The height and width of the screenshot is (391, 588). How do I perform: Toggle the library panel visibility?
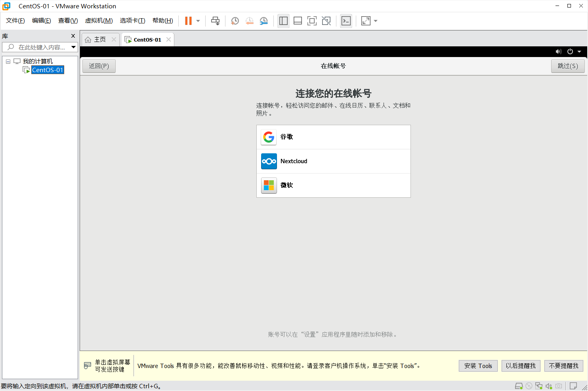pos(283,21)
